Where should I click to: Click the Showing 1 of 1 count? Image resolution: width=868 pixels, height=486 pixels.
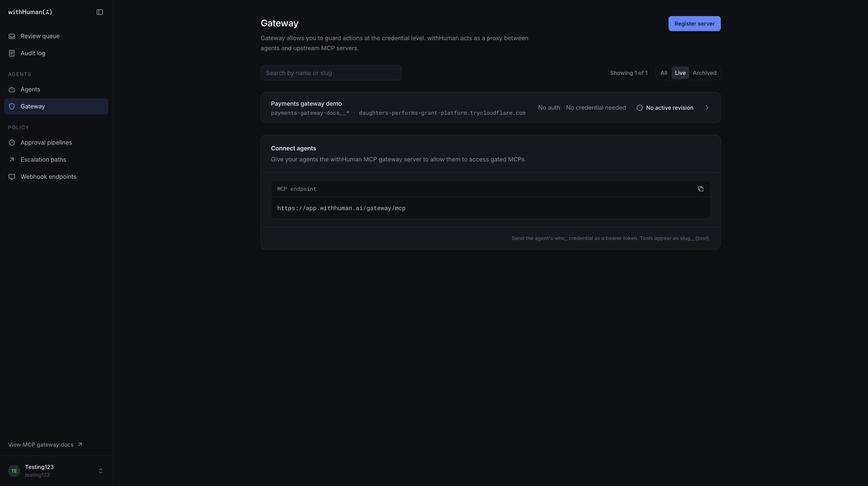point(628,73)
